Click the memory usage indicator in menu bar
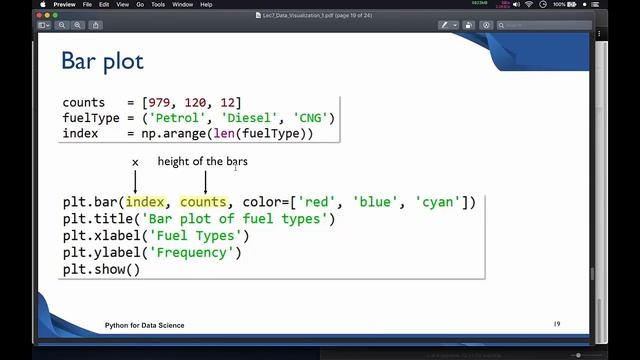 point(480,4)
